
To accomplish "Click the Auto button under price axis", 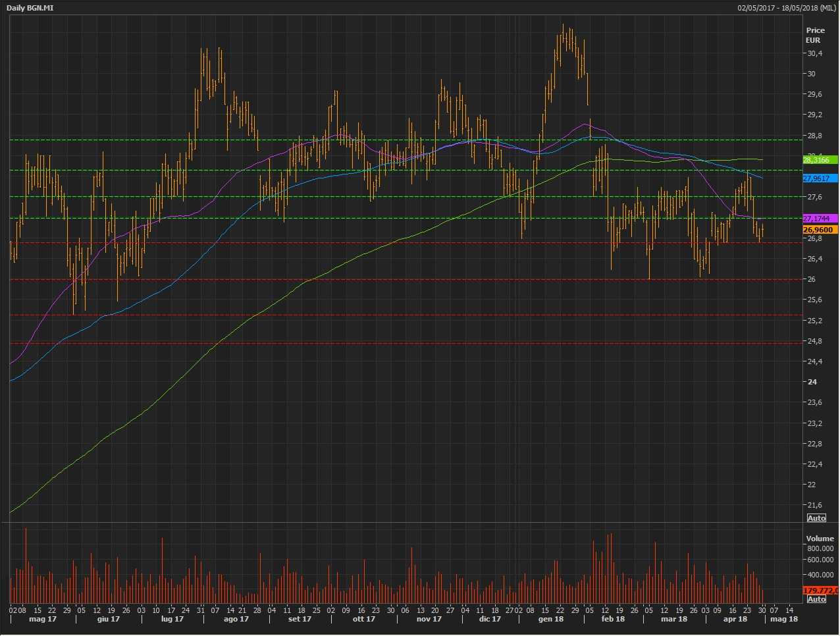I will click(816, 518).
